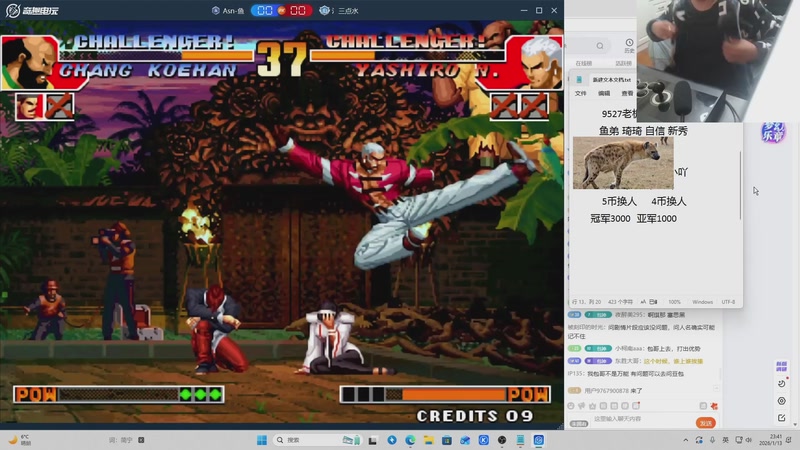Click the 423 个字符 character count in Notepad status bar
Screen dimensions: 800x450
[620, 302]
